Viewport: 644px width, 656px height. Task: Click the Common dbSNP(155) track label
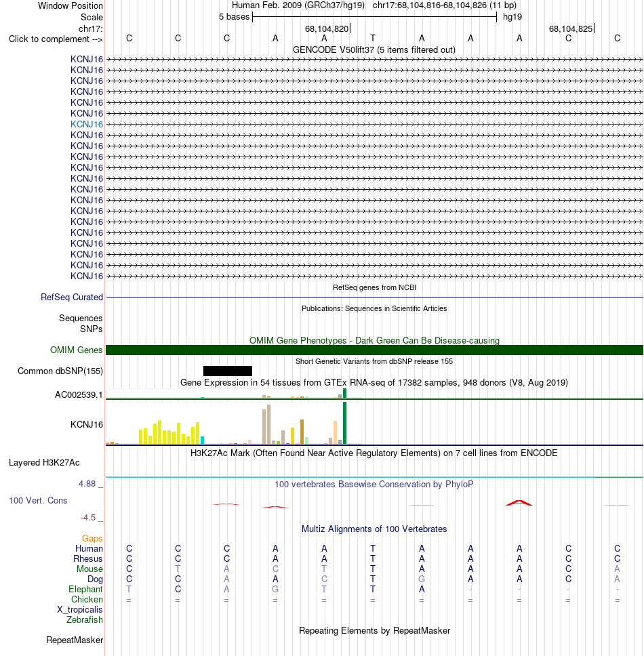(60, 371)
